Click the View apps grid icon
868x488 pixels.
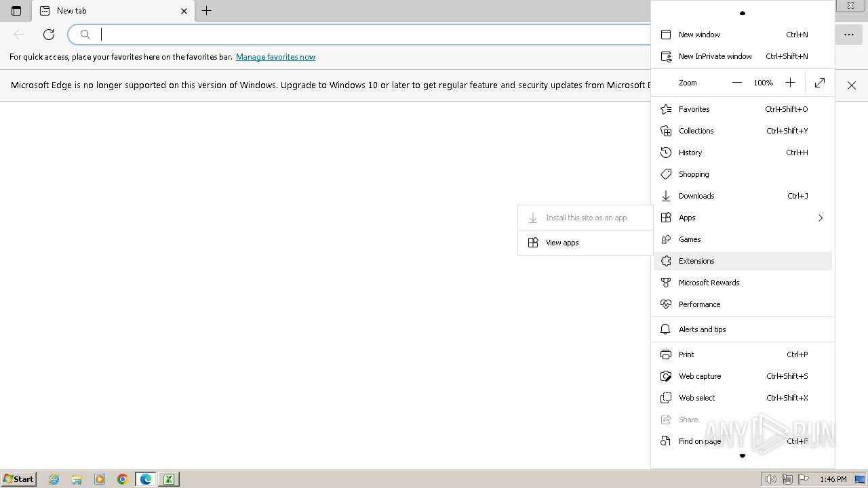tap(533, 243)
